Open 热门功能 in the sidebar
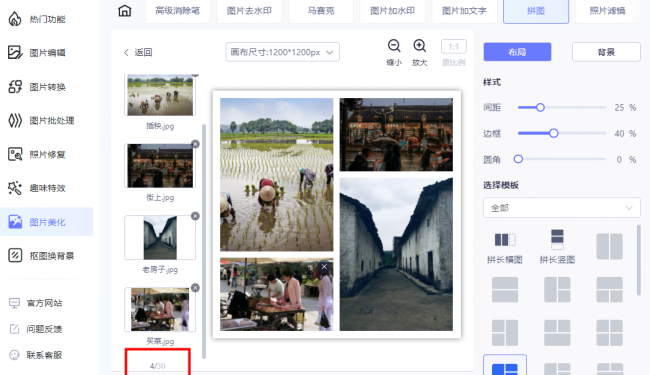 tap(37, 19)
